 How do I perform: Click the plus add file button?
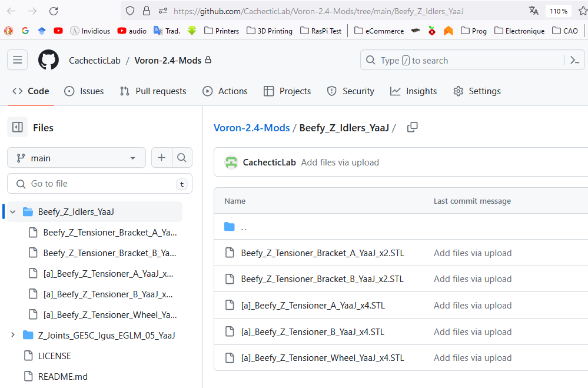tap(162, 158)
